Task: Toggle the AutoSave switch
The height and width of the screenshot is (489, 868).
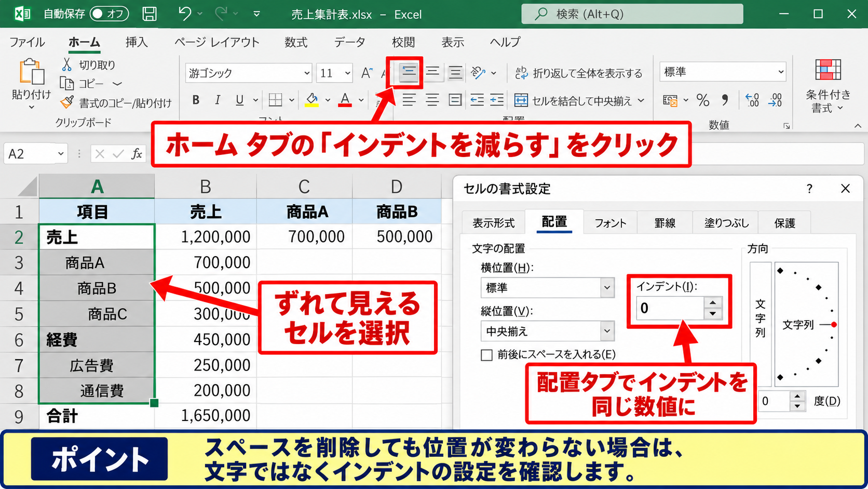Action: pos(109,14)
